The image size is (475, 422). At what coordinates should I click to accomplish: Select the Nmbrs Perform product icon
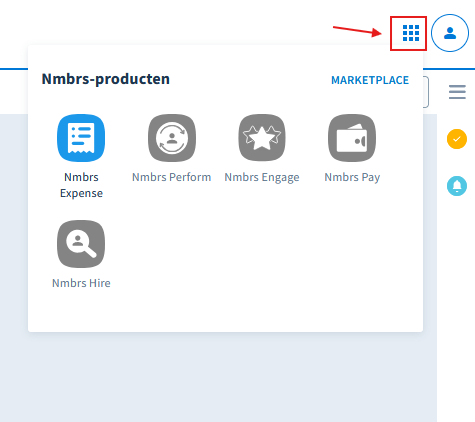pyautogui.click(x=172, y=138)
